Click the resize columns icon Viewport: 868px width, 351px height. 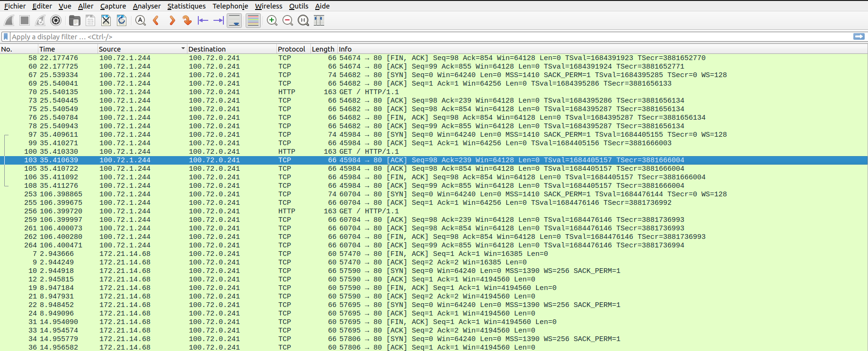[x=319, y=20]
